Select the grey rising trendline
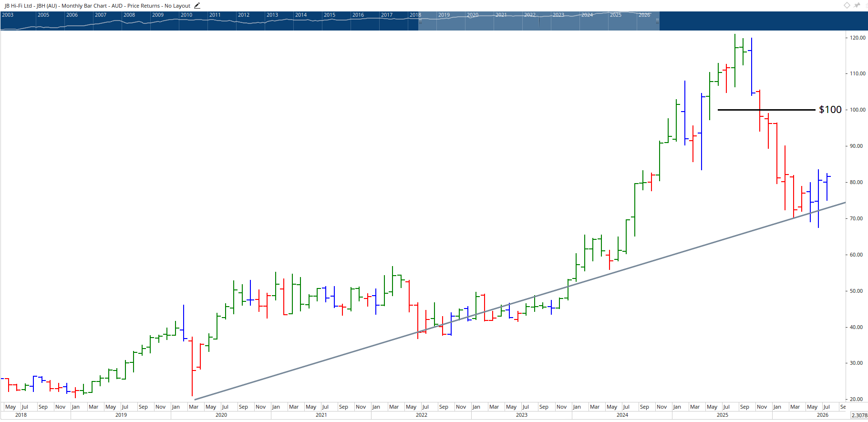This screenshot has width=868, height=422. 520,301
